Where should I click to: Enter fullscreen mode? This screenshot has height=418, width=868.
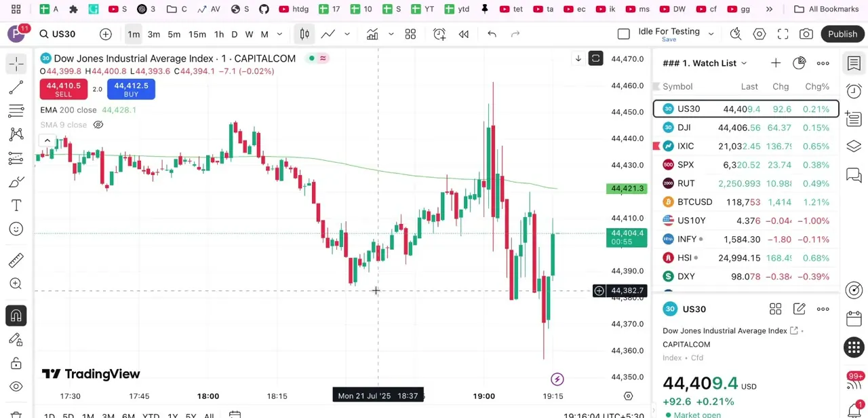pyautogui.click(x=783, y=34)
